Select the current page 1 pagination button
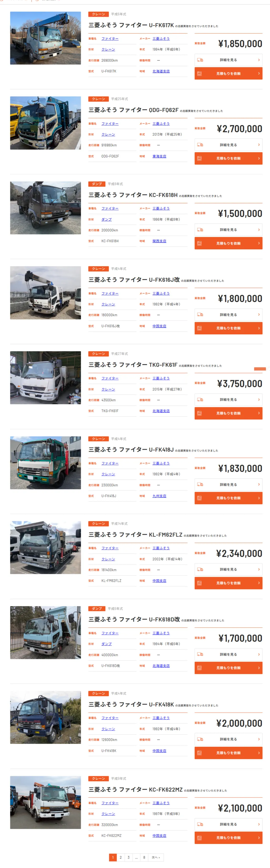 click(113, 857)
